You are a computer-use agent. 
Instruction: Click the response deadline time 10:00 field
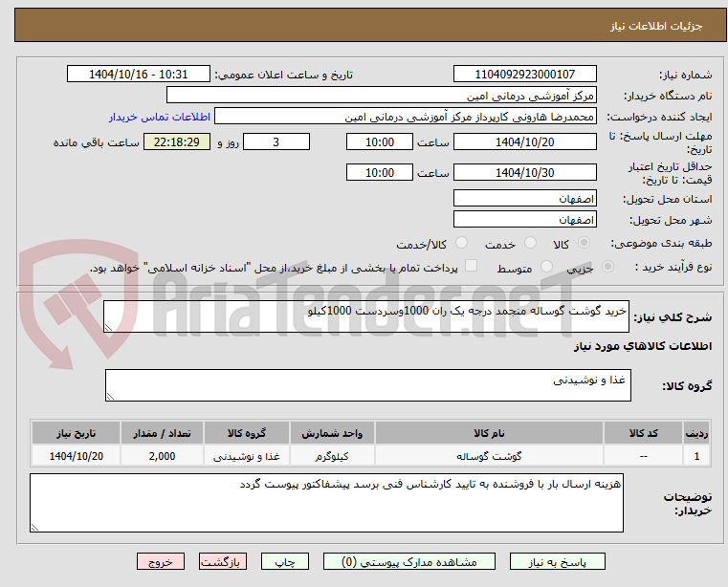pos(380,142)
